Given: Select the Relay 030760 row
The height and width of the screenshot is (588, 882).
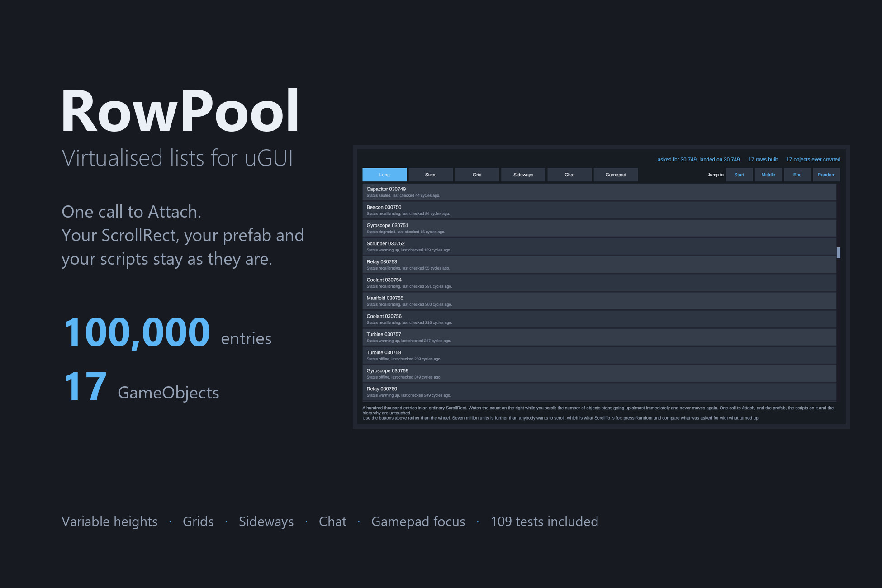Looking at the screenshot, I should point(599,392).
